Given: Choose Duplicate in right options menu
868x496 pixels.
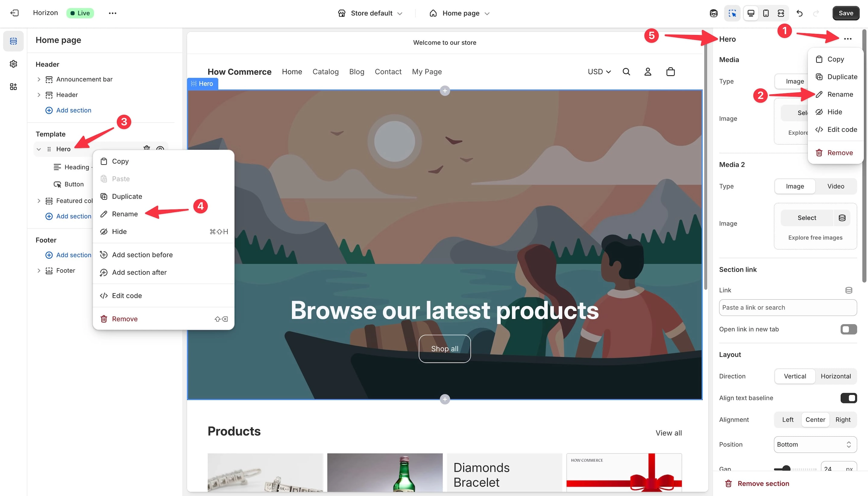Looking at the screenshot, I should pos(836,77).
